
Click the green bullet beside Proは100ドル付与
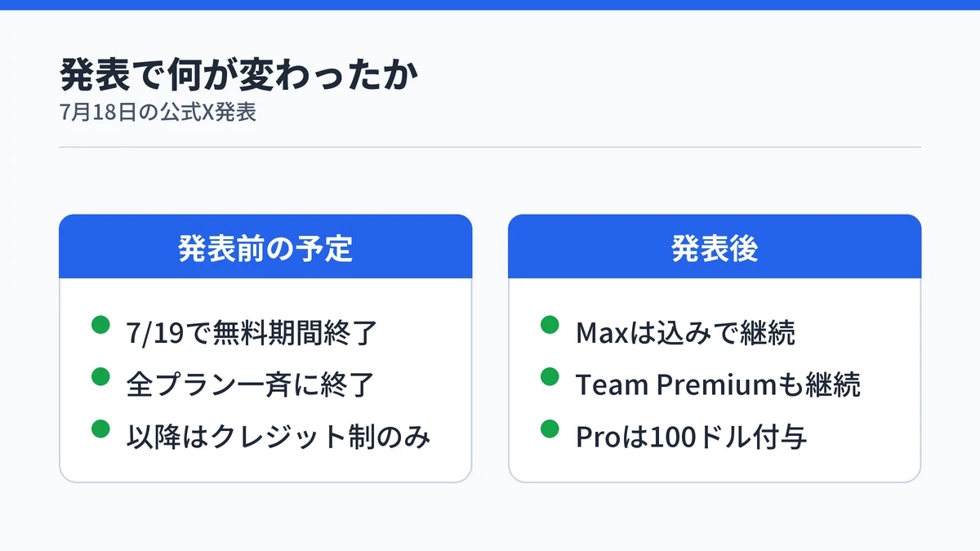550,429
